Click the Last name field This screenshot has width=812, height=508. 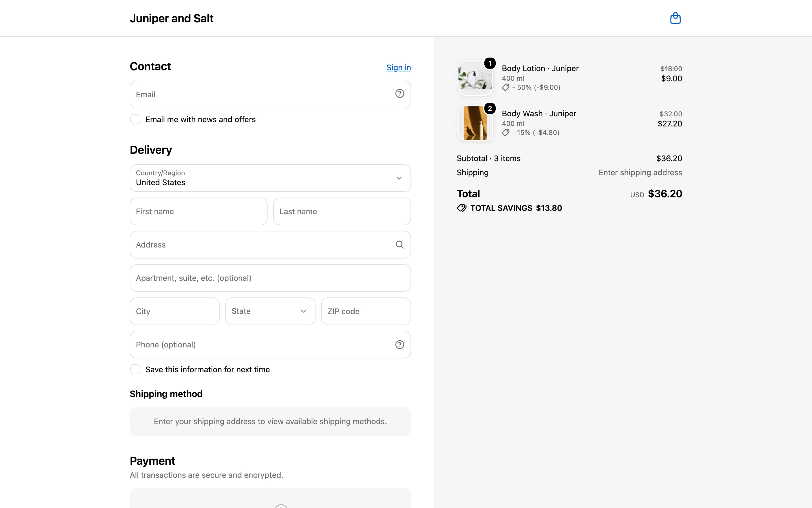pyautogui.click(x=342, y=211)
